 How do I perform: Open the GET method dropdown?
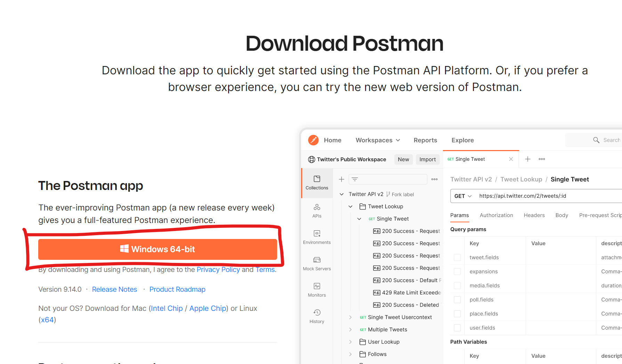coord(463,196)
